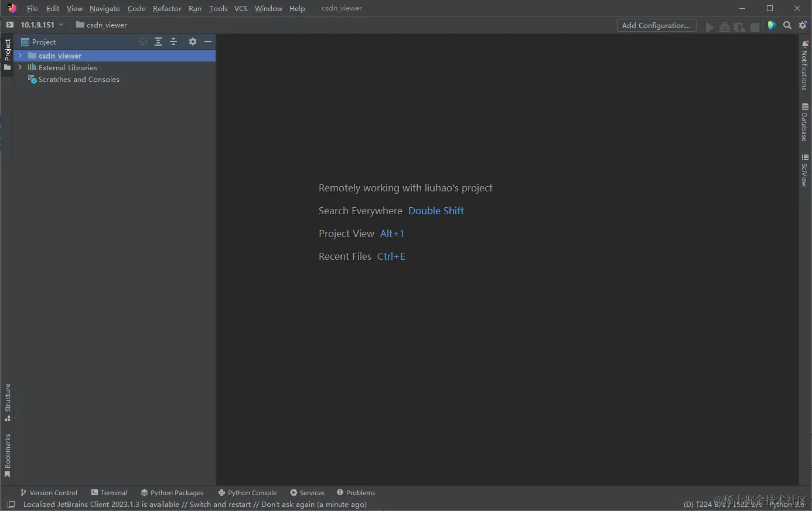Viewport: 812px width, 511px height.
Task: Open the Edit menu
Action: coord(53,8)
